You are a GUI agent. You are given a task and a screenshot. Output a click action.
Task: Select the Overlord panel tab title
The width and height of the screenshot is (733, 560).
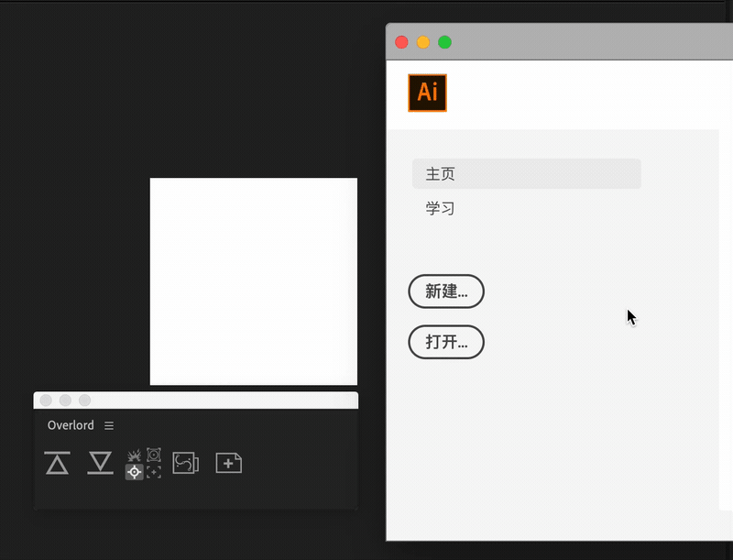[71, 425]
